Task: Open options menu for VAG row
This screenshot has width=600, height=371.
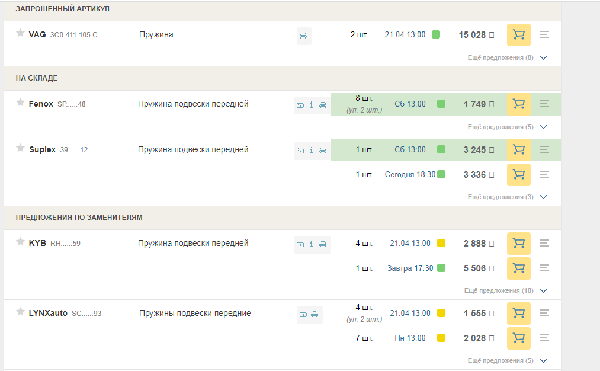Action: (x=544, y=35)
